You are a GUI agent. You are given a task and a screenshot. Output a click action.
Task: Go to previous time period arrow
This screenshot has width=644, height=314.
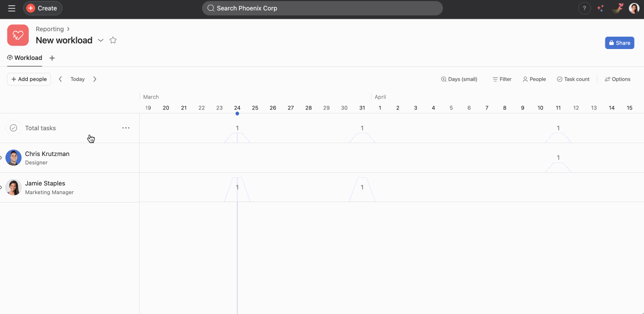(x=60, y=79)
